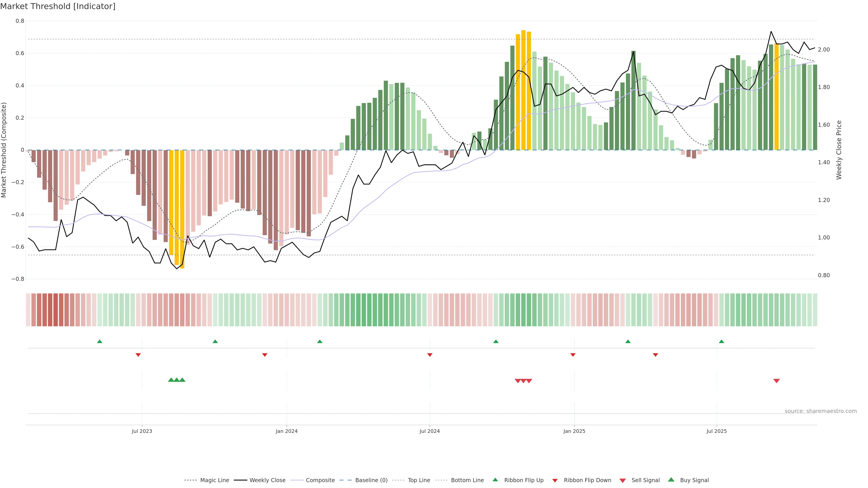868x488 pixels.
Task: Click the source: sharemaestro.com text
Action: [x=821, y=411]
